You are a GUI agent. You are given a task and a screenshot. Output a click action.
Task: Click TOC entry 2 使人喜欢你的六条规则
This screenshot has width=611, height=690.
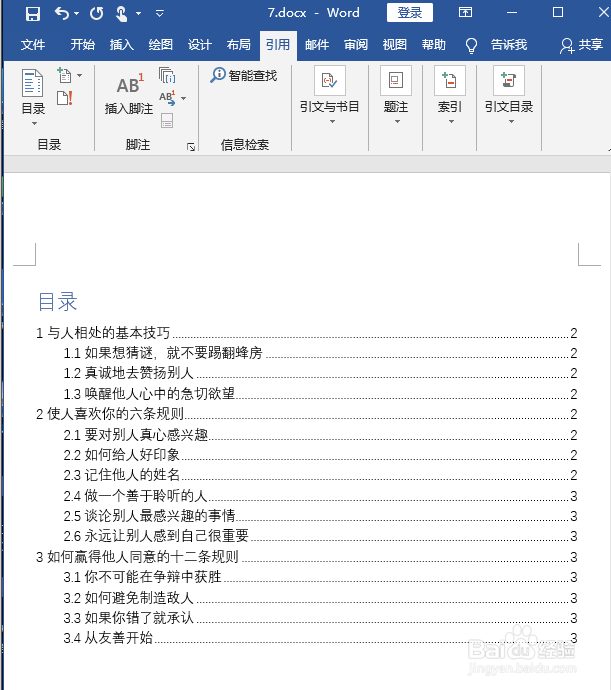point(306,414)
